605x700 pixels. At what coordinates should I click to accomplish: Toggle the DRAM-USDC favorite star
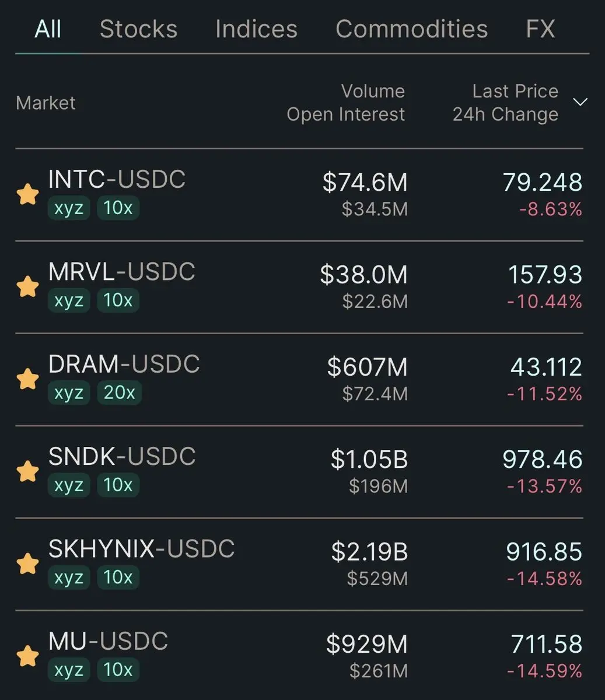[x=27, y=379]
